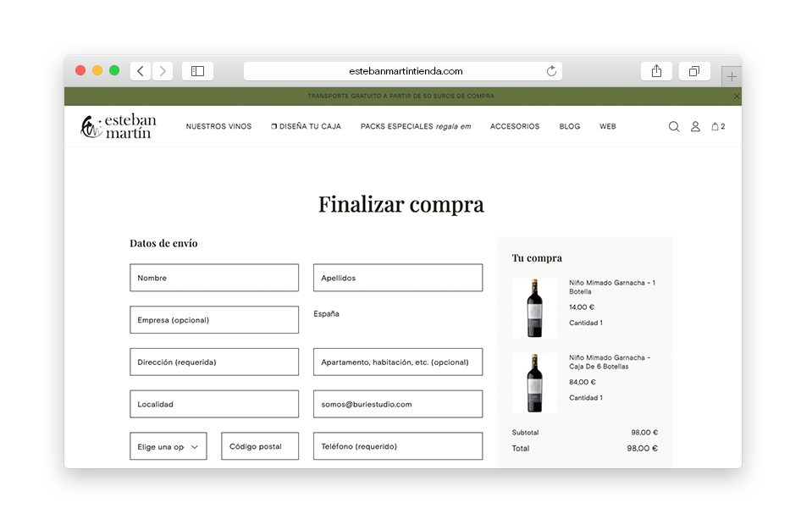Open a new tab with plus button
This screenshot has width=812, height=514.
click(732, 76)
